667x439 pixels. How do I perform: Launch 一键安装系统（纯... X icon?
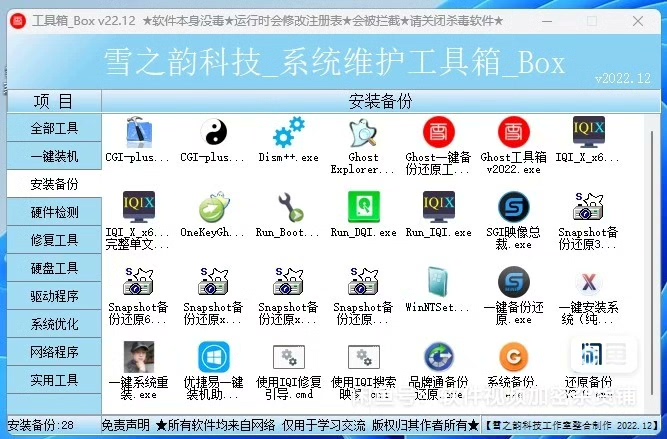(x=588, y=282)
